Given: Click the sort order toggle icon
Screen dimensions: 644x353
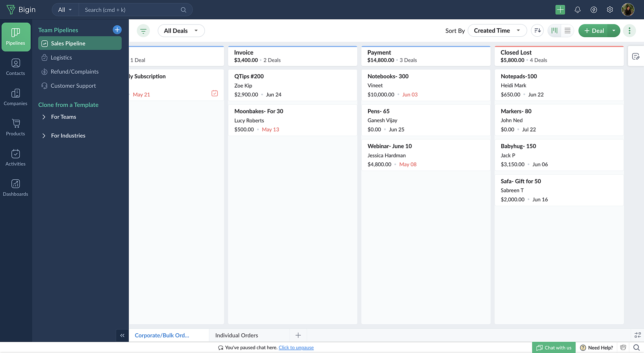Looking at the screenshot, I should point(537,31).
